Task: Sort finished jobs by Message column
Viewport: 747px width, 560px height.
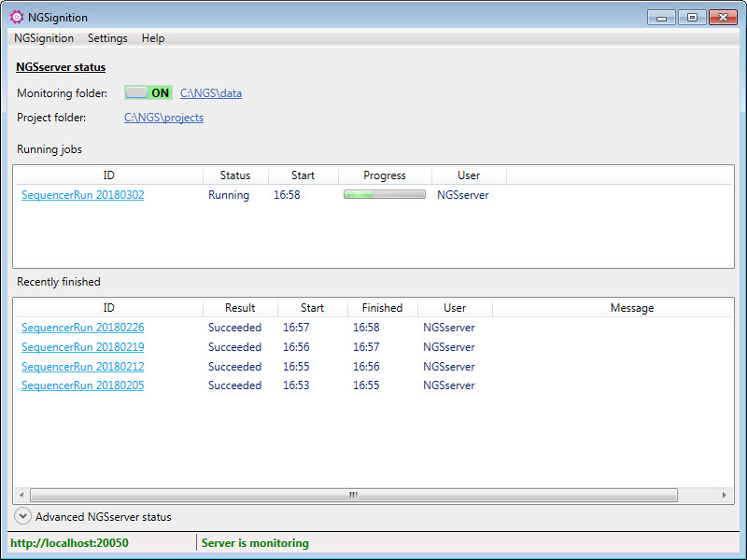Action: [x=631, y=308]
